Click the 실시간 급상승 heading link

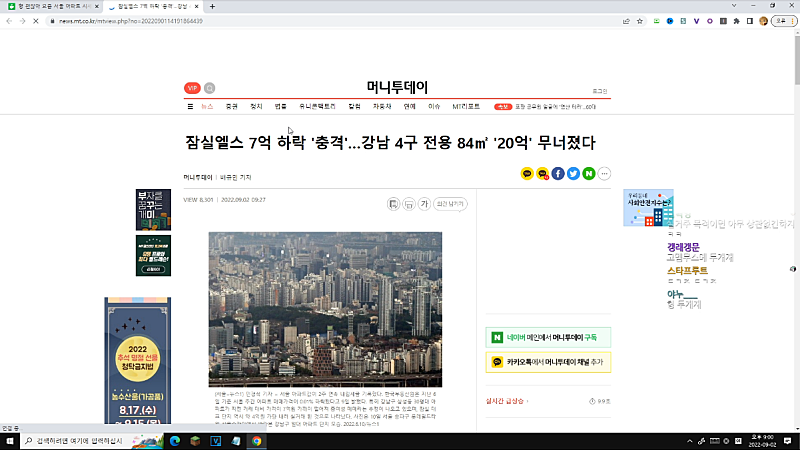click(507, 402)
